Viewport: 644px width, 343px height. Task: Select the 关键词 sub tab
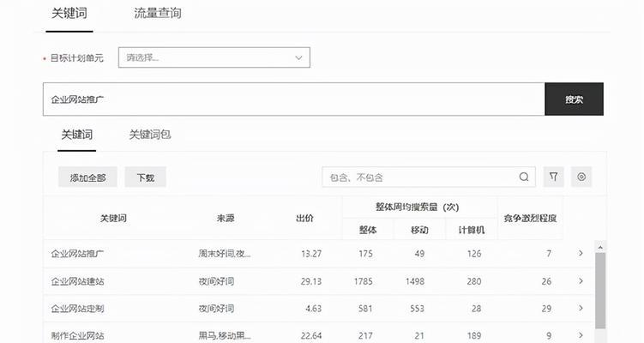point(77,135)
